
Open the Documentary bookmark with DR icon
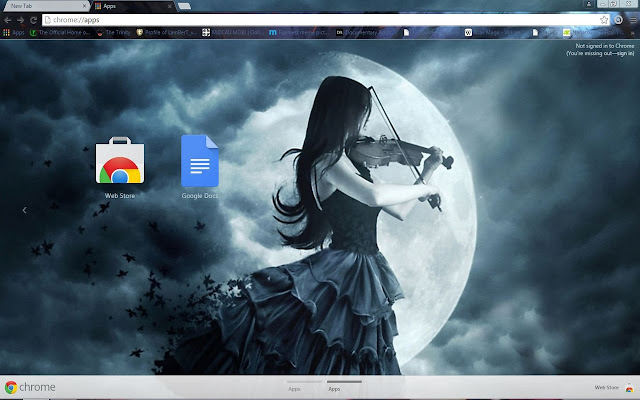point(367,33)
